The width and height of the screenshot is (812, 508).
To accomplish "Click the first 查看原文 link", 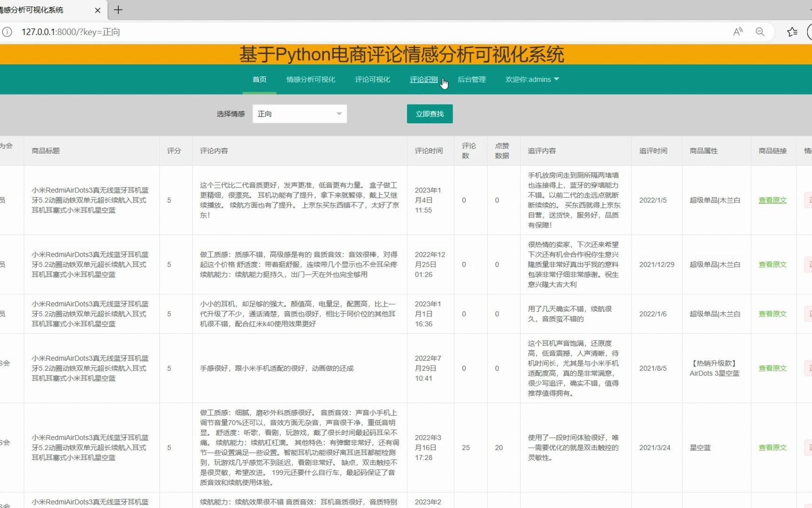I will click(772, 200).
